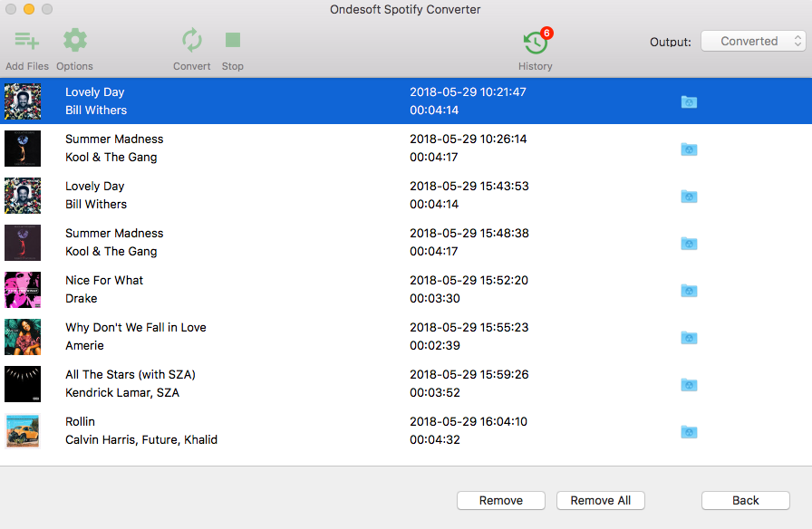Click artist name Amerie
Screen dimensions: 812x529
(x=84, y=346)
